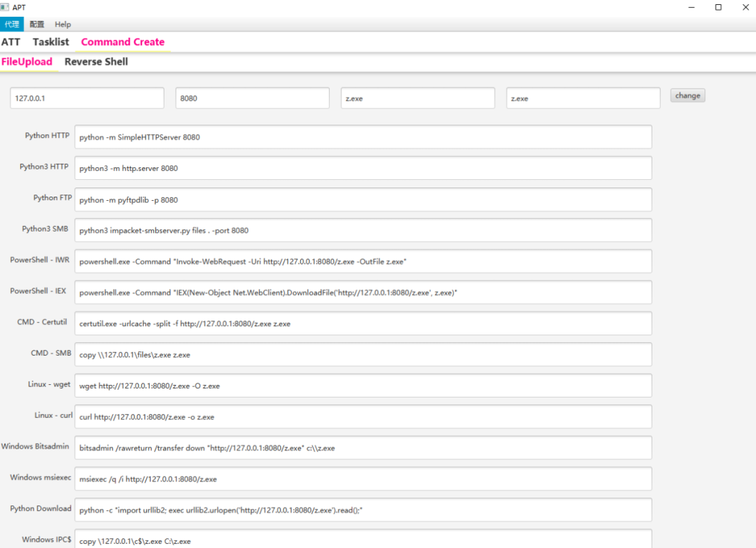Focus the 127.0.0.1 IP address field

point(87,98)
